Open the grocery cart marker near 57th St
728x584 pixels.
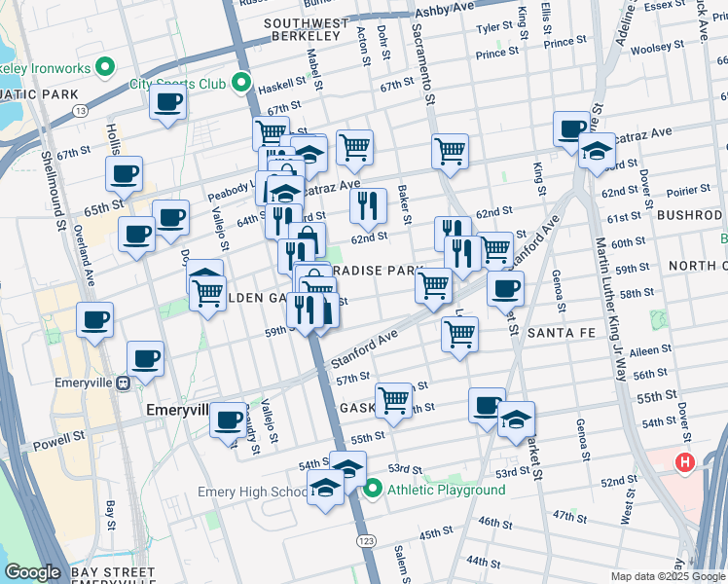tap(393, 399)
